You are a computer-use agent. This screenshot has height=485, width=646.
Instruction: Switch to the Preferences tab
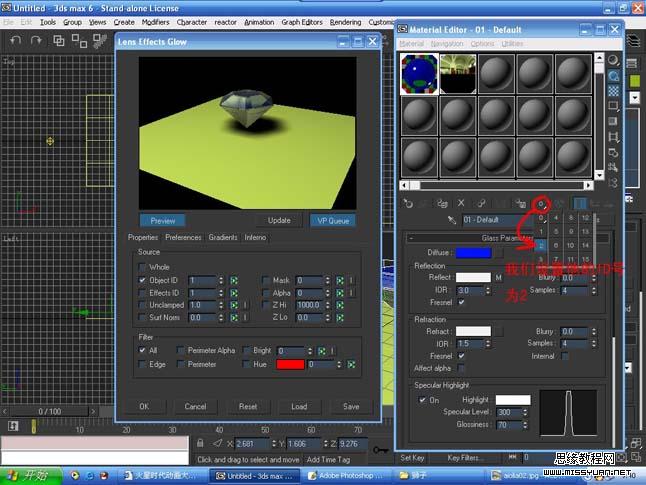coord(183,237)
